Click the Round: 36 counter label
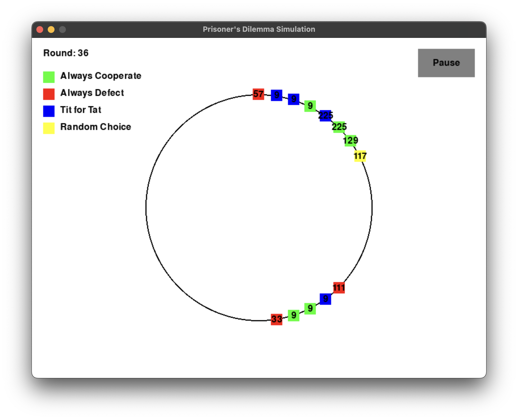Viewport: 518px width, 420px height. tap(66, 53)
